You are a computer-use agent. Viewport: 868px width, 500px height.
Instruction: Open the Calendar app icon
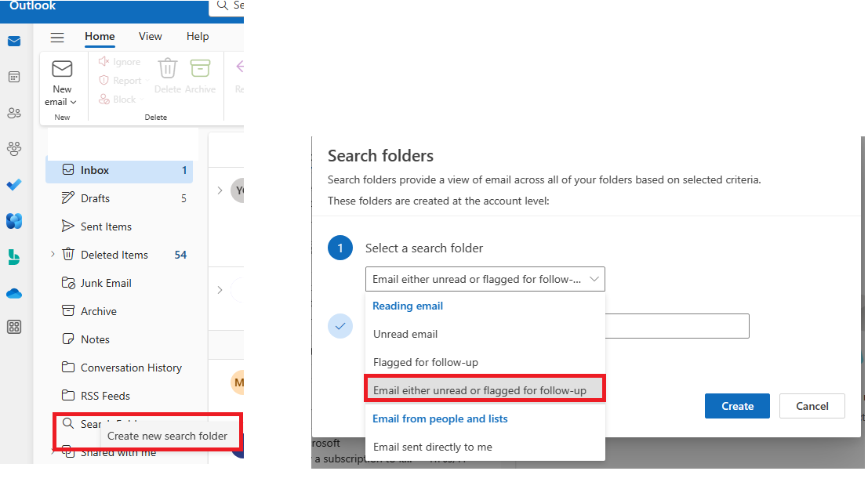14,77
